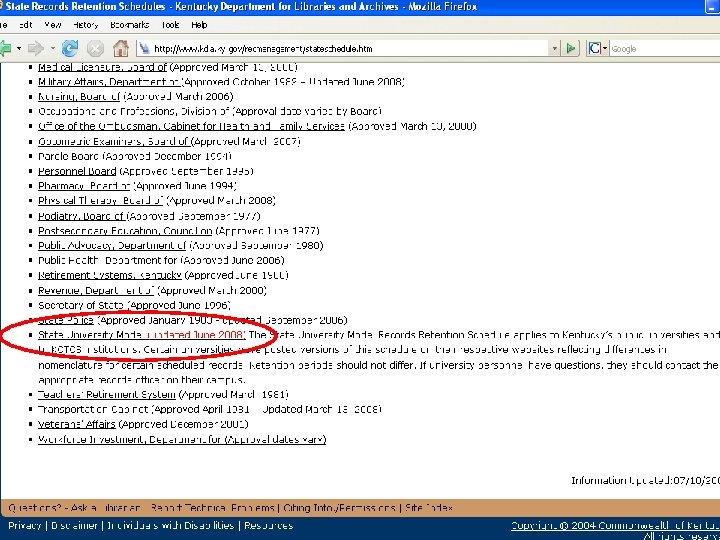Open the Edit menu
The width and height of the screenshot is (720, 540).
(x=26, y=25)
